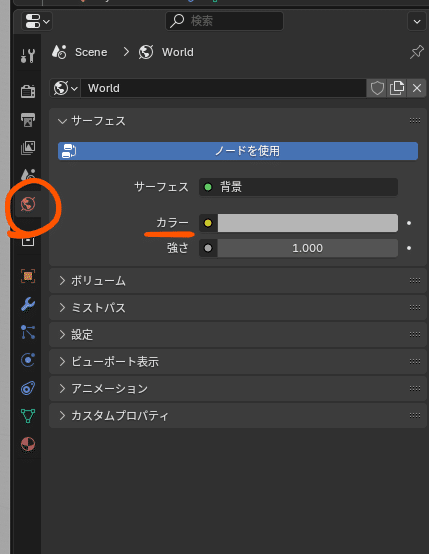Open the World data-block browse dropdown

66,88
